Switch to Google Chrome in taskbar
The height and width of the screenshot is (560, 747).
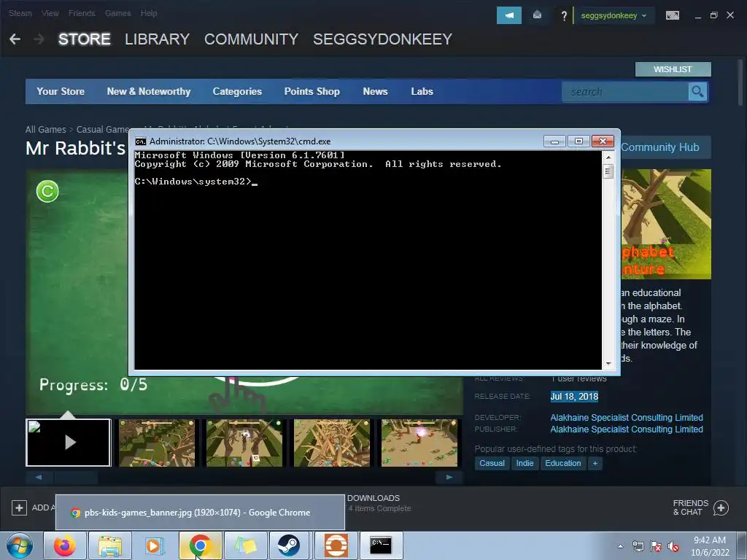coord(200,545)
